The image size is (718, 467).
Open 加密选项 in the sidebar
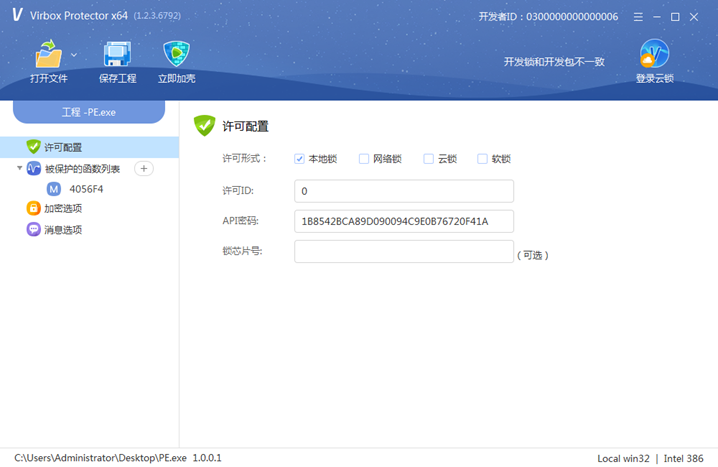[63, 209]
